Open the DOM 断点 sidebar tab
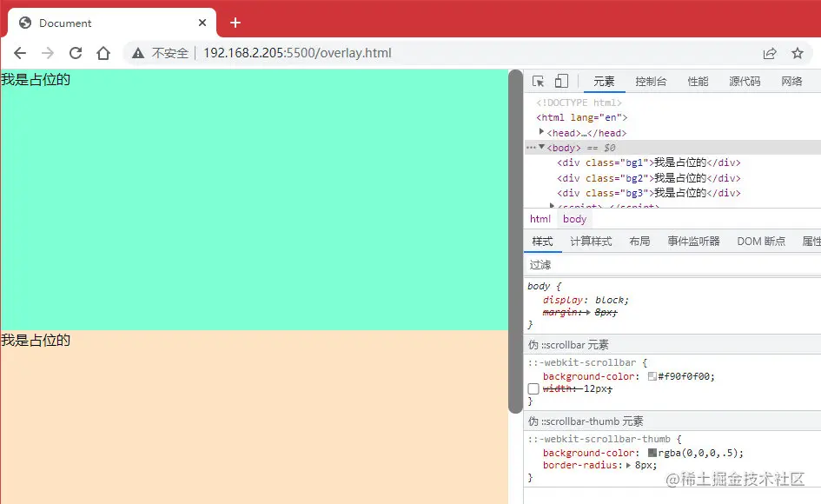 coord(761,242)
